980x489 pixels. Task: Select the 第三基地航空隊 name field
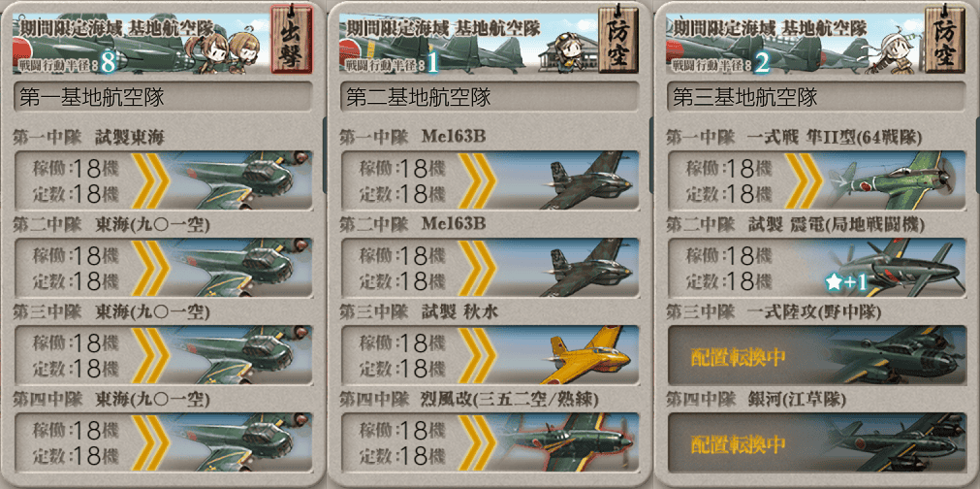(817, 98)
